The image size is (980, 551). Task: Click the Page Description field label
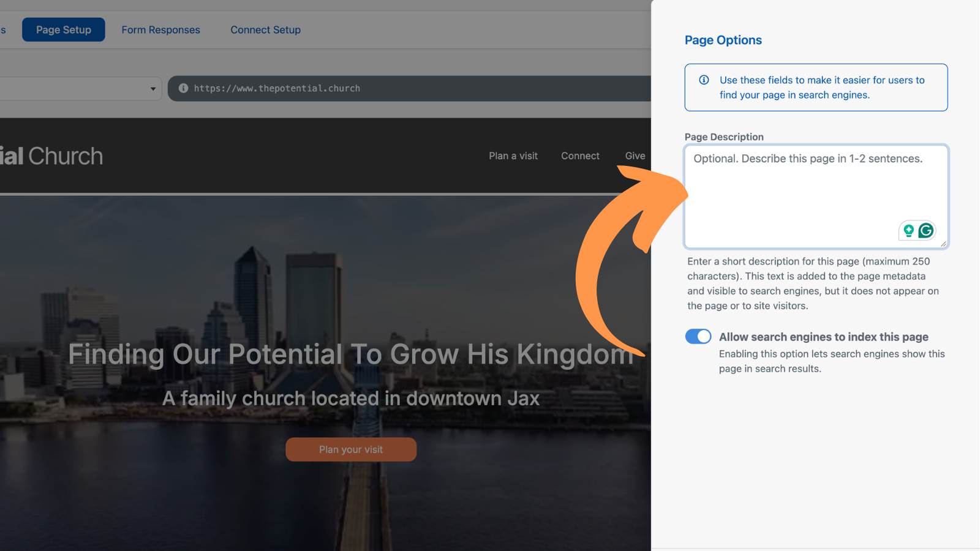[x=724, y=137]
